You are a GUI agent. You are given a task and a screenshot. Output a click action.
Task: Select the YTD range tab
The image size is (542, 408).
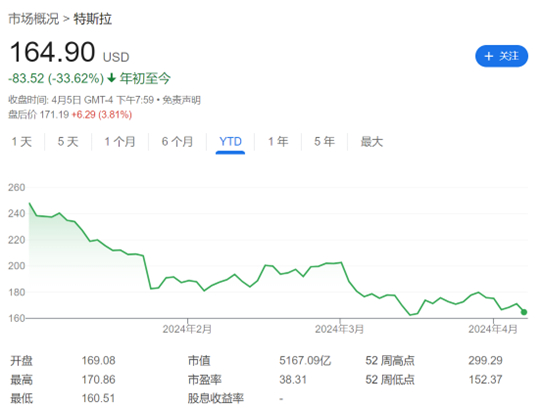230,142
